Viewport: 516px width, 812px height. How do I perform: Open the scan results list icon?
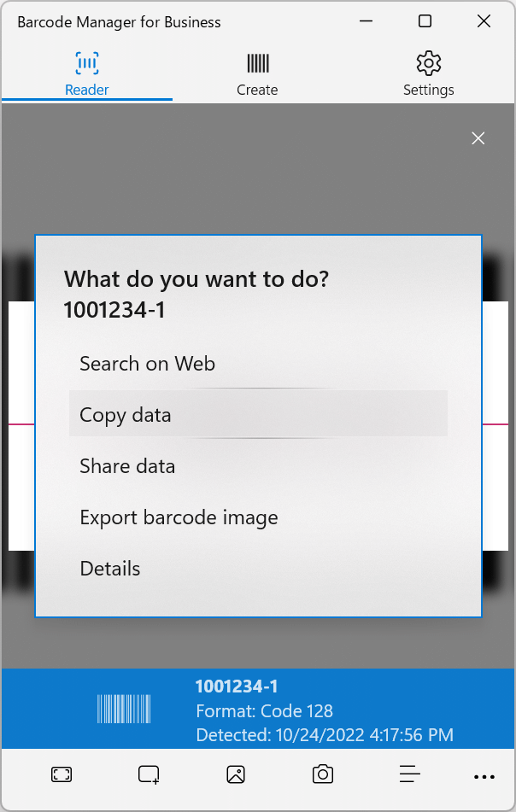click(409, 774)
